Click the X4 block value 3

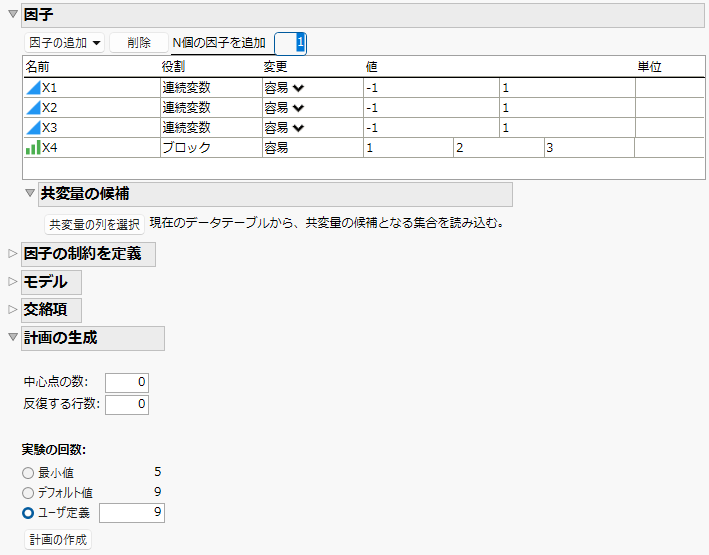click(x=589, y=147)
